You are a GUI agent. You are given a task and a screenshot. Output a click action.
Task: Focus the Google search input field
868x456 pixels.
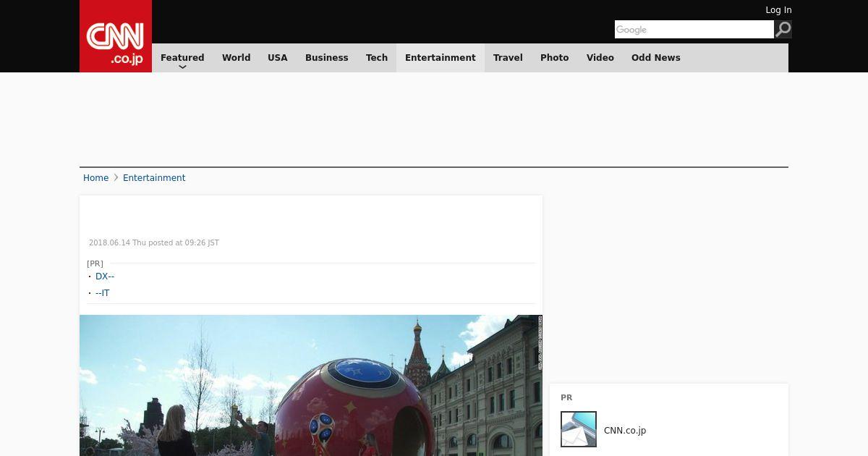click(x=694, y=30)
